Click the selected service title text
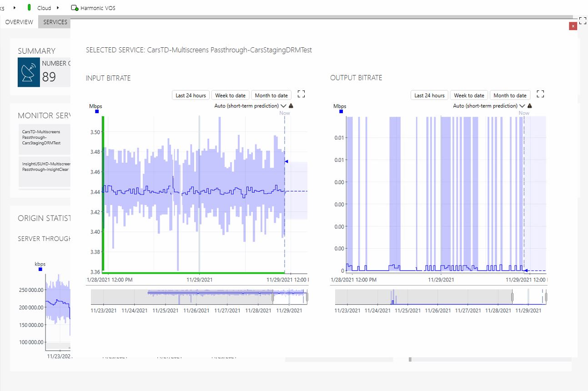The width and height of the screenshot is (588, 391). [199, 50]
